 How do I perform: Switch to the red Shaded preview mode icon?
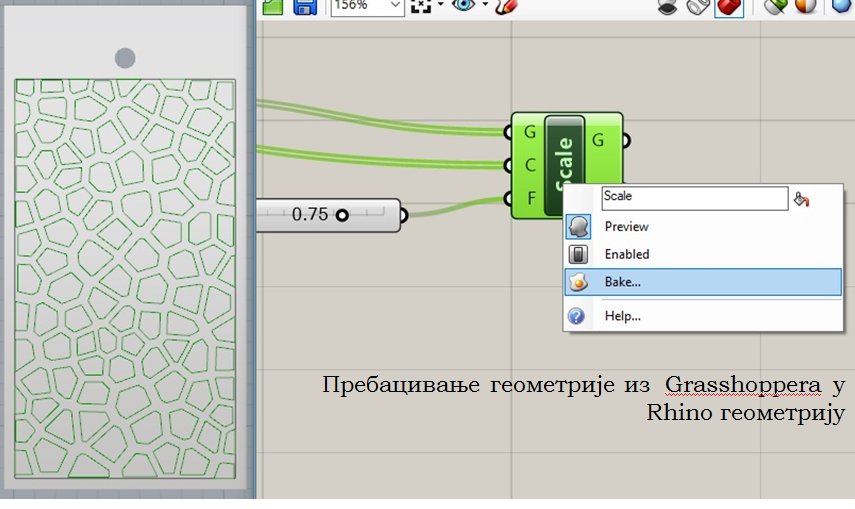tap(729, 7)
